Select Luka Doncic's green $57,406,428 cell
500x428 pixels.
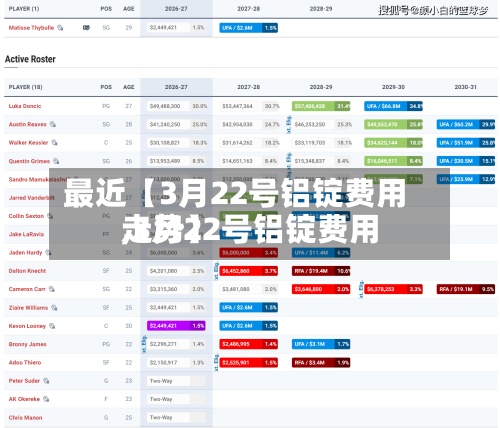pyautogui.click(x=321, y=106)
